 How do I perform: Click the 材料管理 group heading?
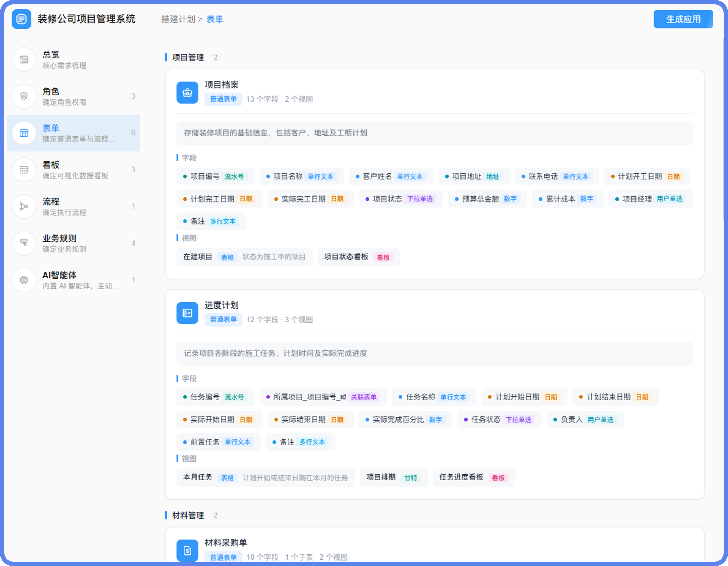188,515
